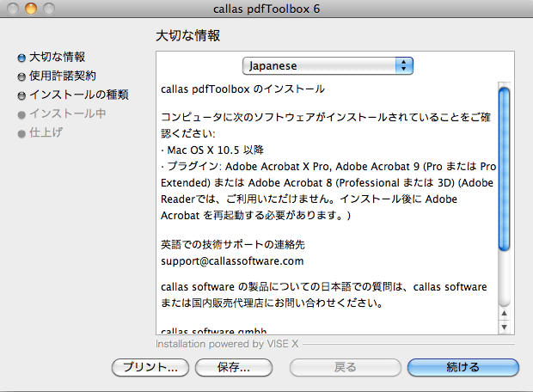Click the プリント... (Print) button
This screenshot has width=533, height=392.
(150, 367)
